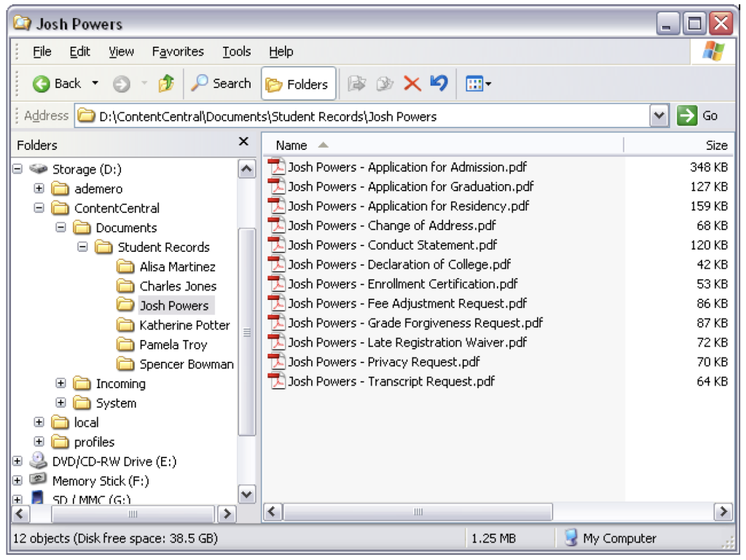
Task: Click the Delete (red X) toolbar icon
Action: pos(412,83)
